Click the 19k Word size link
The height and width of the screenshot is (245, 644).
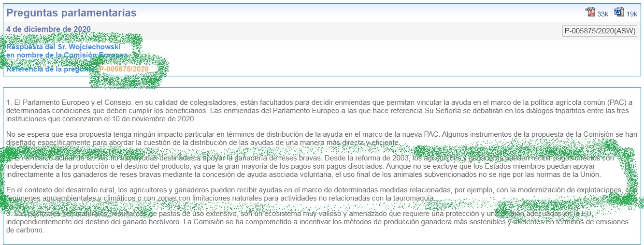(x=632, y=14)
